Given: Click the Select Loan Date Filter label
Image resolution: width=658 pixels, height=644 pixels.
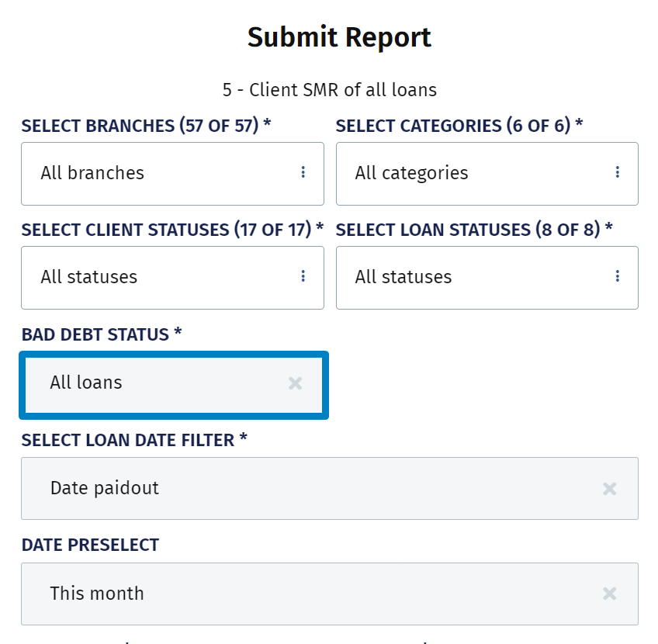Looking at the screenshot, I should point(134,440).
